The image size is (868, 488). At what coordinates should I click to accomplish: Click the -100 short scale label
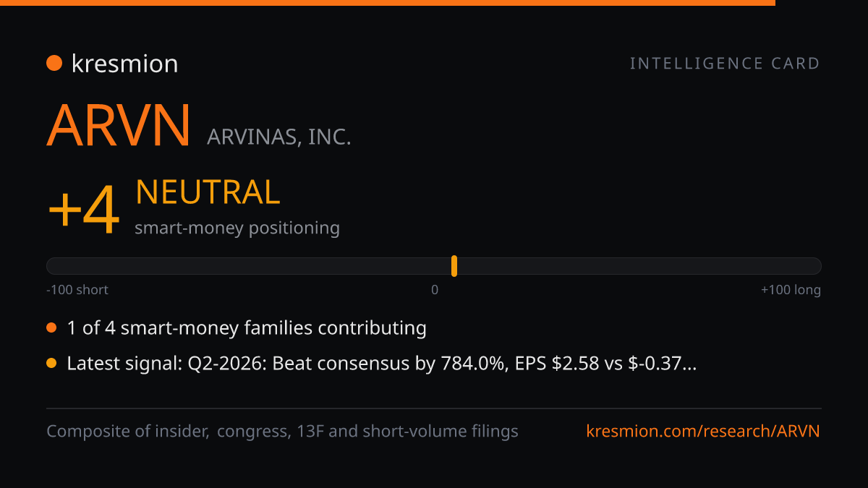[x=77, y=290]
